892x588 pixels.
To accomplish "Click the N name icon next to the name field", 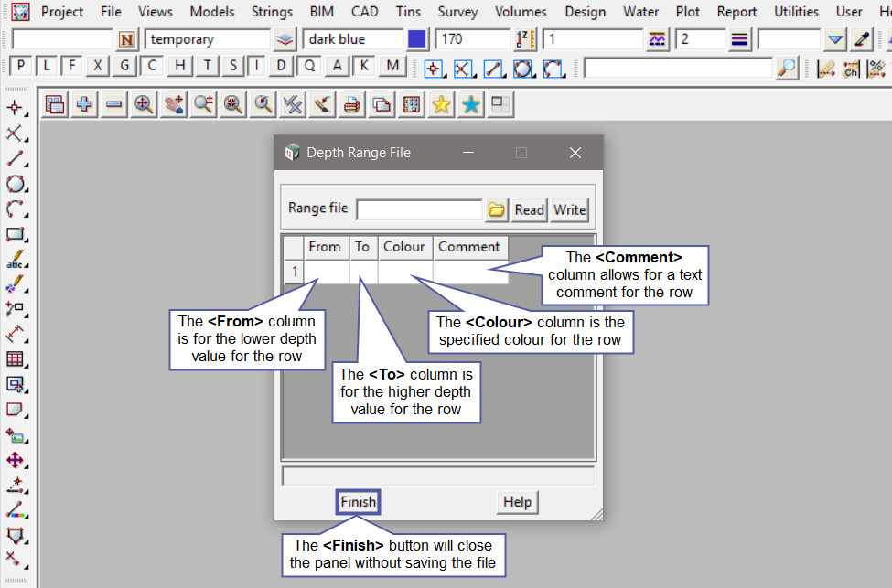I will pos(127,40).
